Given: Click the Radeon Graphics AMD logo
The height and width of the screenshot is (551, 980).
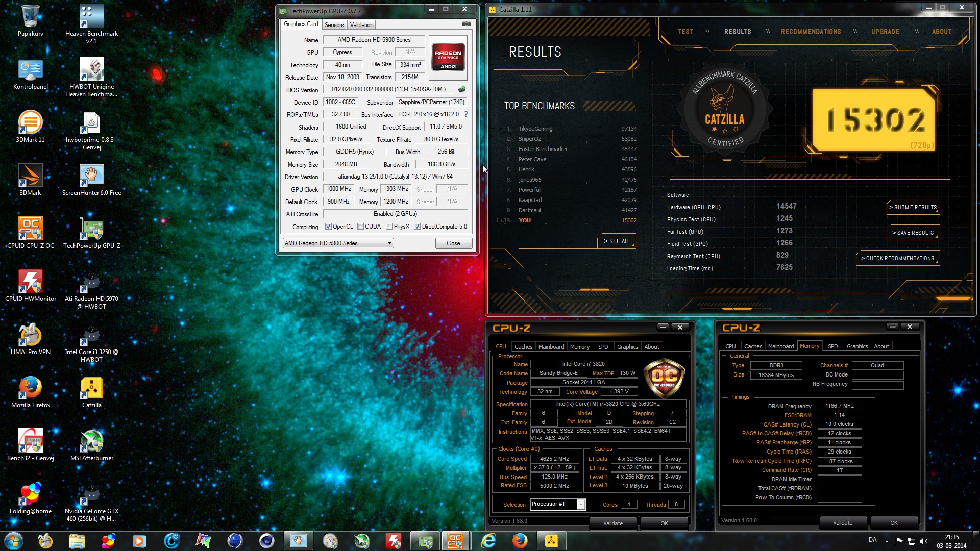Looking at the screenshot, I should (448, 58).
